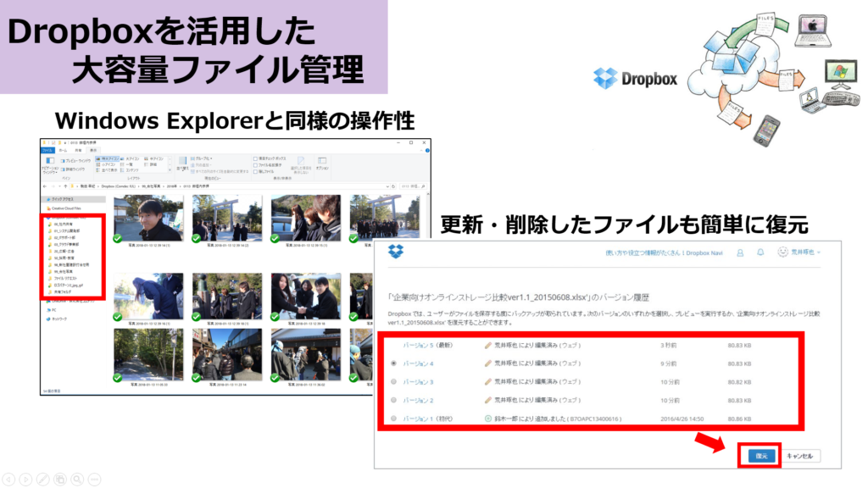Click the 2016/4/26 14:50 timestamp text
This screenshot has height=488, width=868.
pos(682,419)
